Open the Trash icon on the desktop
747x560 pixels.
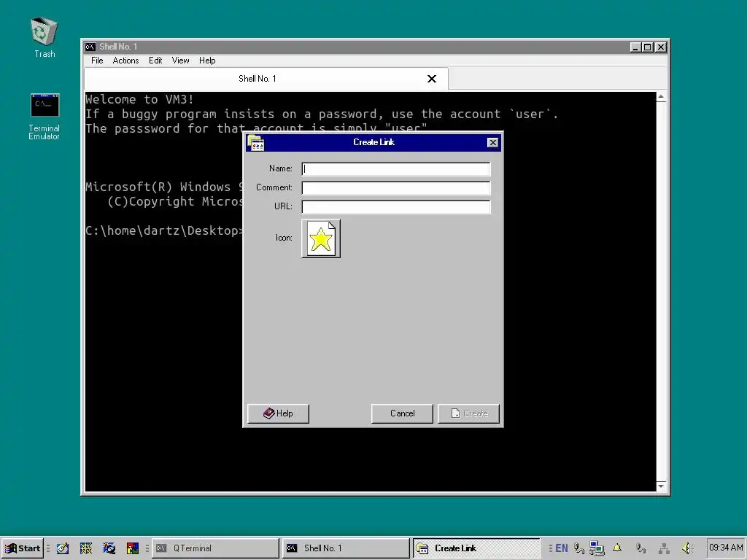click(x=44, y=37)
